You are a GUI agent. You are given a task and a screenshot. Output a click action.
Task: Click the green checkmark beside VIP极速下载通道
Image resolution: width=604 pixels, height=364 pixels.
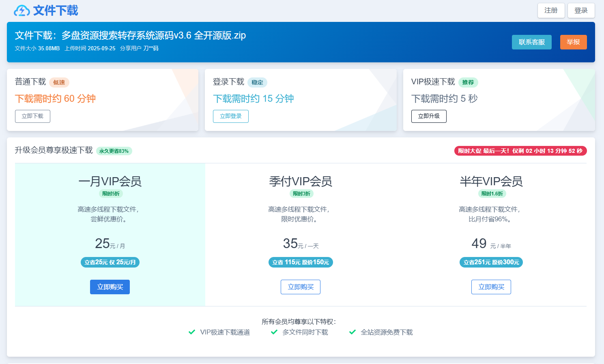coord(192,332)
